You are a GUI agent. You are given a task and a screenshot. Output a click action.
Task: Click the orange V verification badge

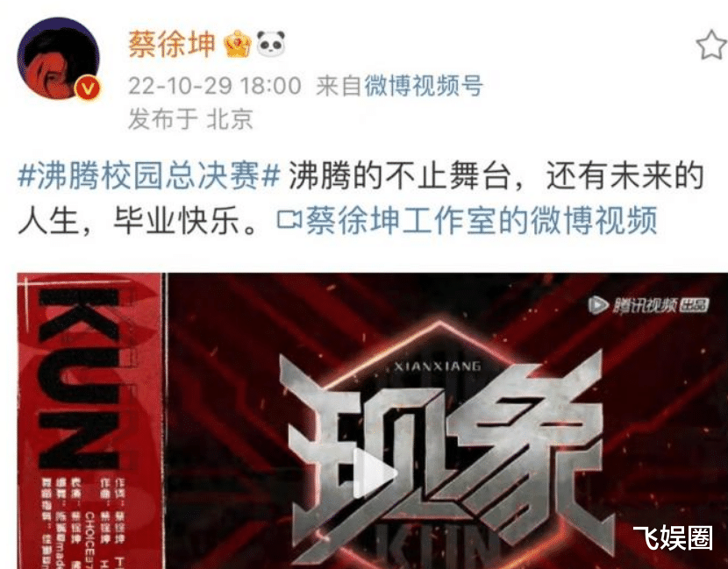pos(88,89)
